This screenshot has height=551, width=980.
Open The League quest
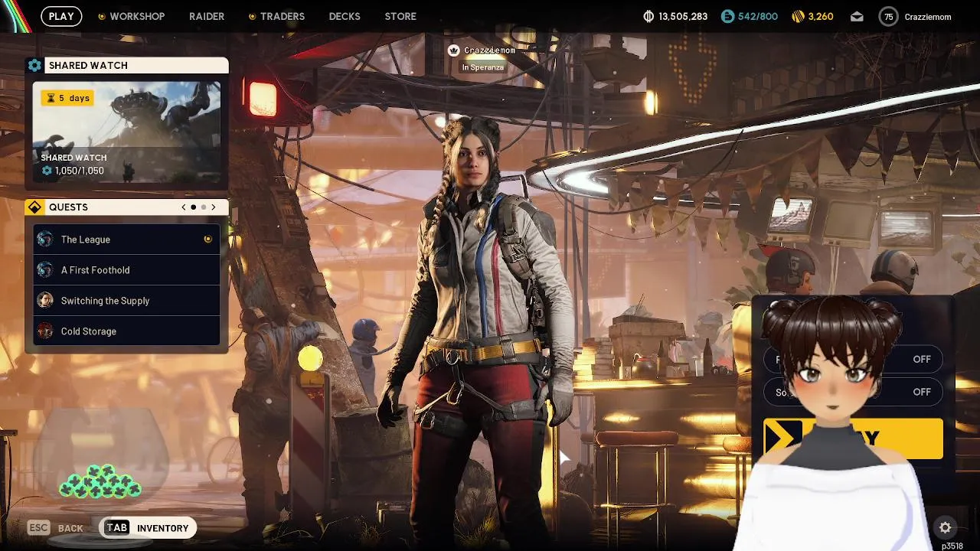127,240
